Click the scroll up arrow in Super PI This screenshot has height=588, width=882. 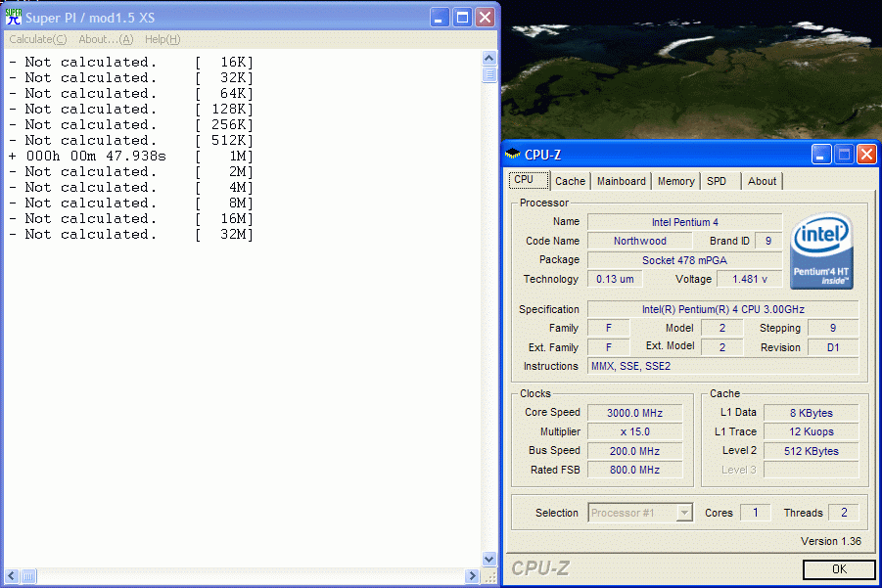(x=488, y=58)
